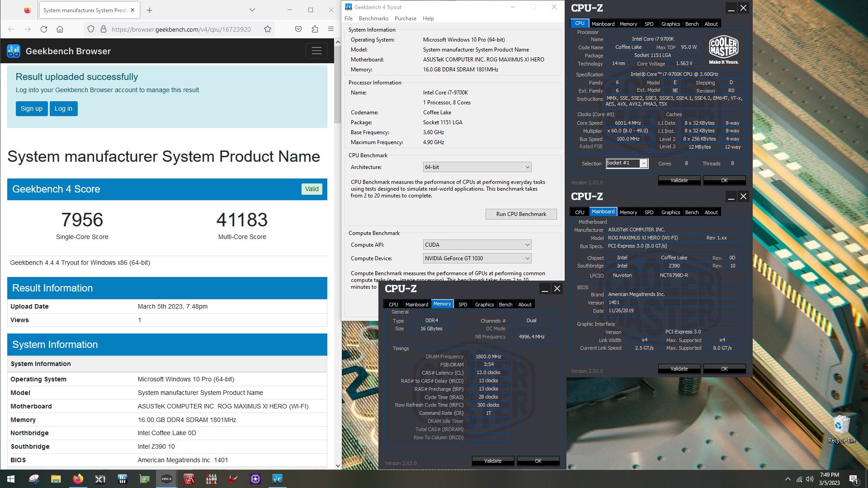Click OK in the Memory CPU-Z window
Viewport: 868px width, 488px height.
538,461
